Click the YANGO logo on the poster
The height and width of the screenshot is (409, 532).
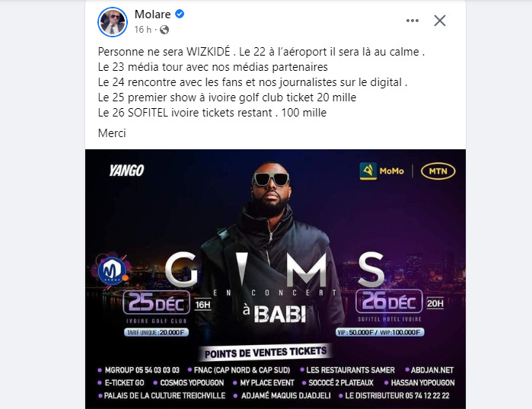click(126, 171)
